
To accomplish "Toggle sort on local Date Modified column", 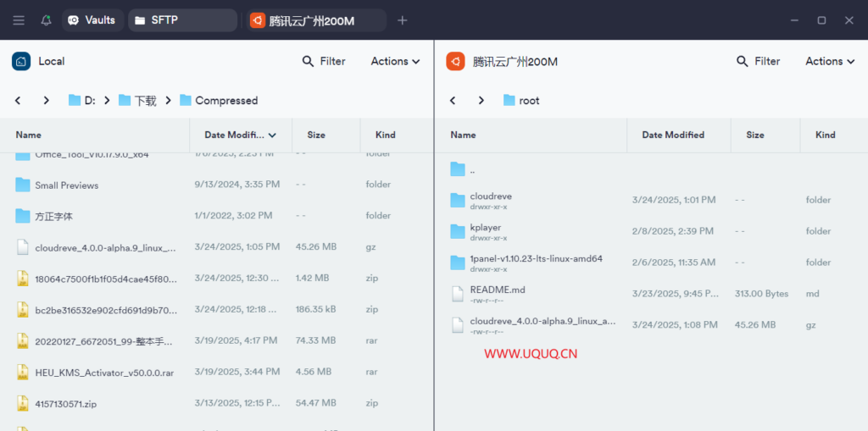I will (x=240, y=135).
